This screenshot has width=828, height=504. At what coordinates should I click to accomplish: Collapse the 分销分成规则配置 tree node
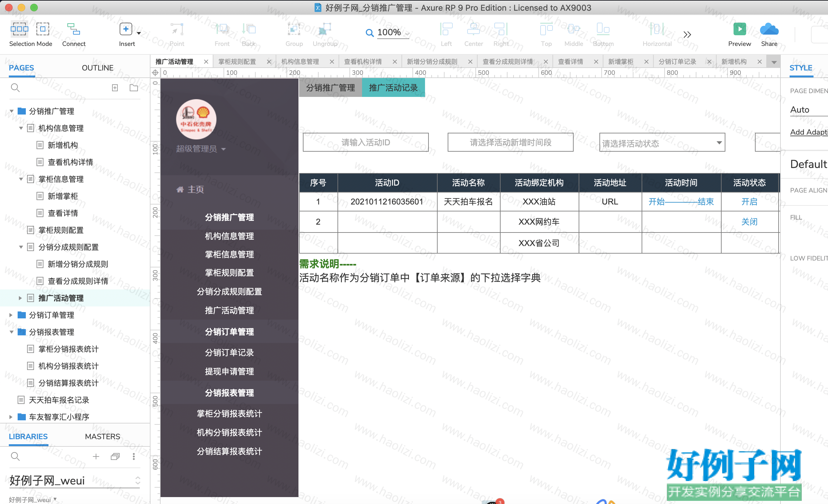(x=21, y=247)
